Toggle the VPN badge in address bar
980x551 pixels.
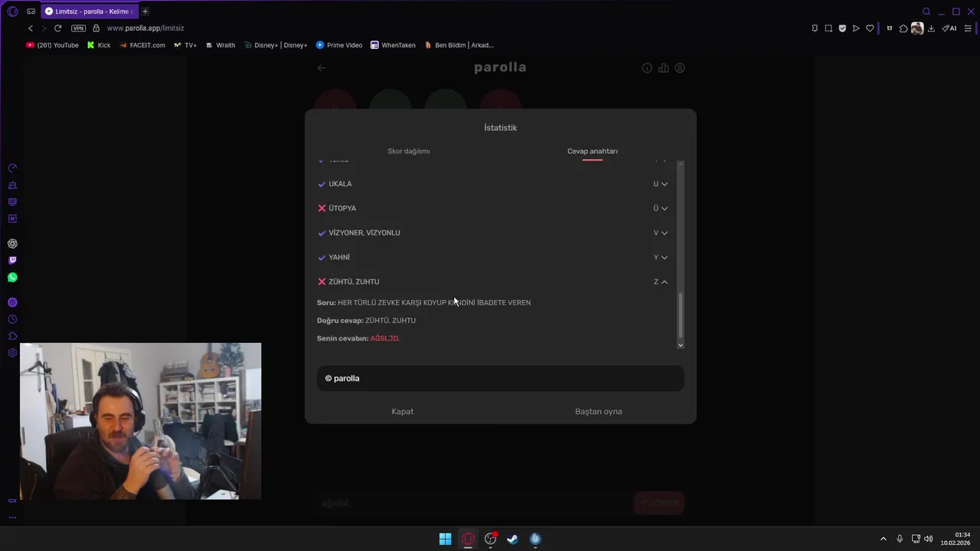click(78, 28)
